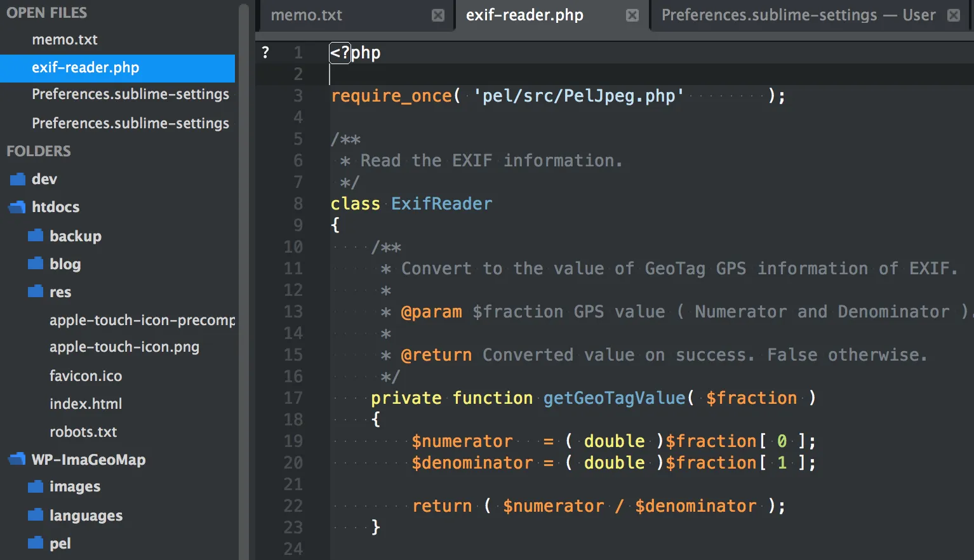
Task: Click the question mark gutter marker
Action: coord(265,53)
